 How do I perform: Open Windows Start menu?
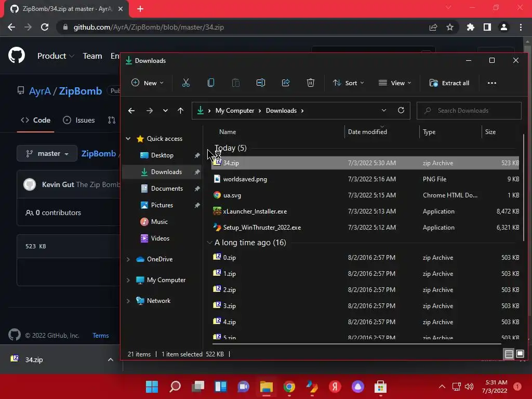click(152, 387)
